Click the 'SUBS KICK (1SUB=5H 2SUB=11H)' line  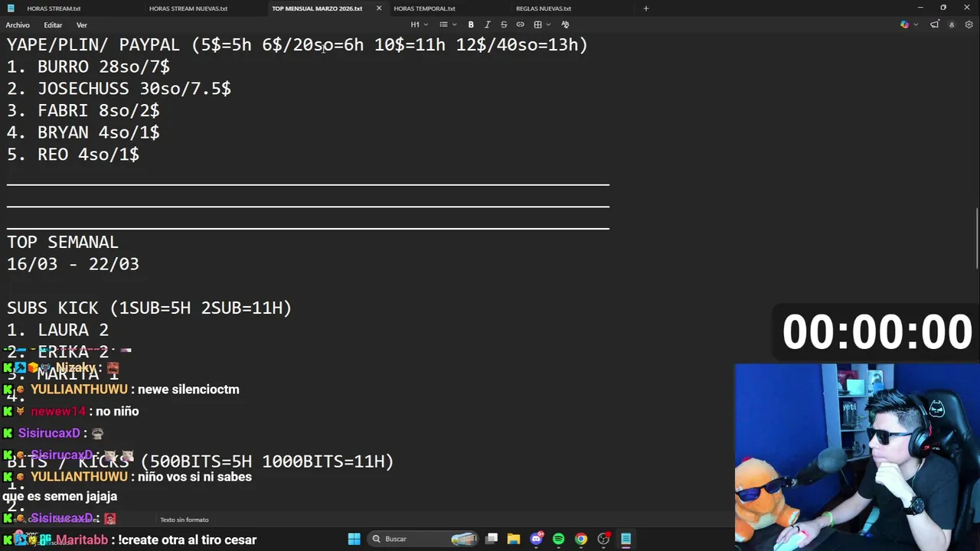[x=149, y=308]
